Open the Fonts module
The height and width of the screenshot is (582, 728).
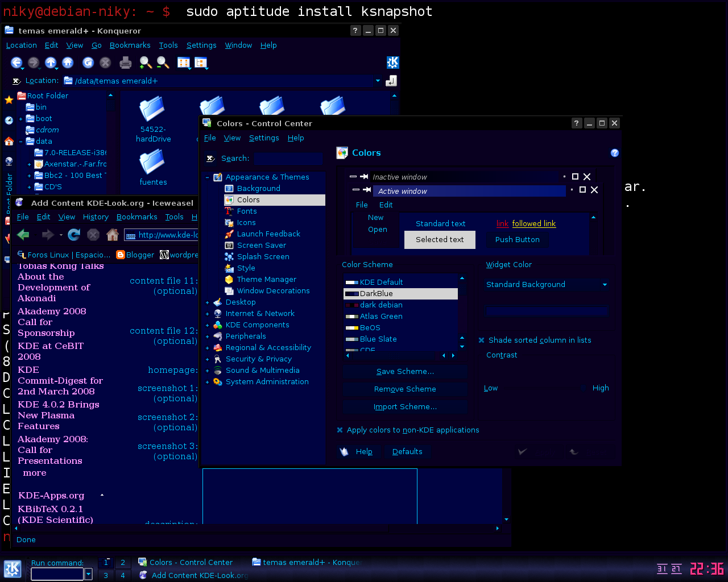click(x=247, y=211)
